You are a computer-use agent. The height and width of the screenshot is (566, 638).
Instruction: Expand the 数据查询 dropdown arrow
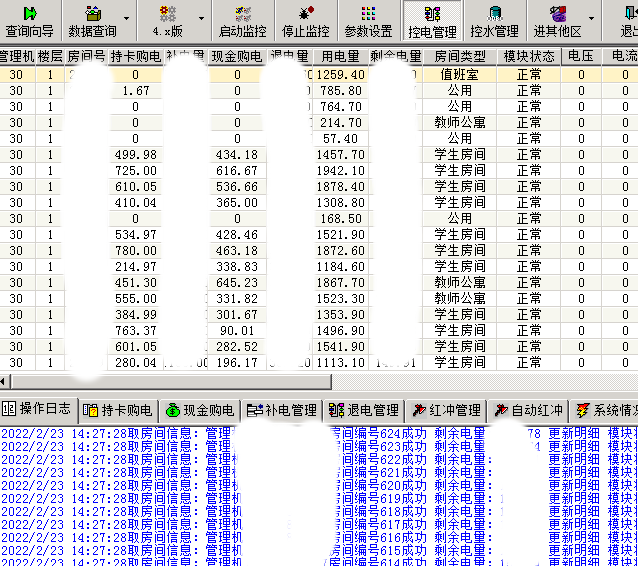click(126, 19)
